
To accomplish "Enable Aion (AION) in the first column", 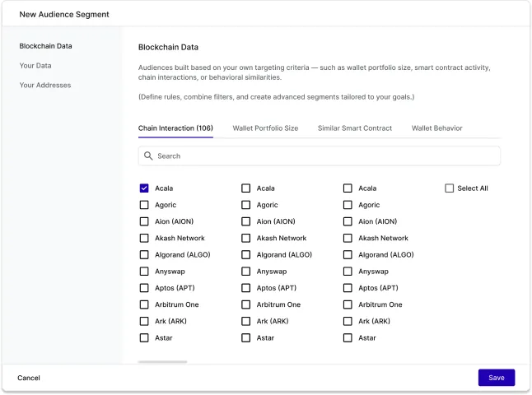I will point(144,221).
